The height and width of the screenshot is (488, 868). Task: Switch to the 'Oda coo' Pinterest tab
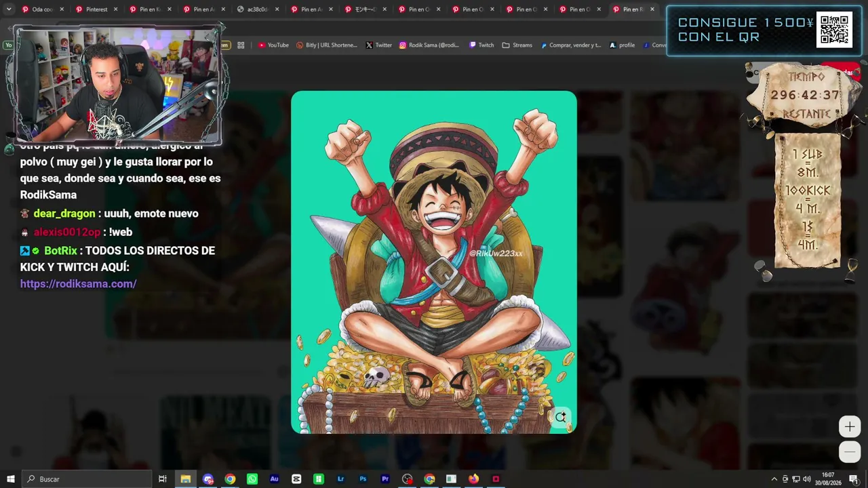tap(43, 9)
